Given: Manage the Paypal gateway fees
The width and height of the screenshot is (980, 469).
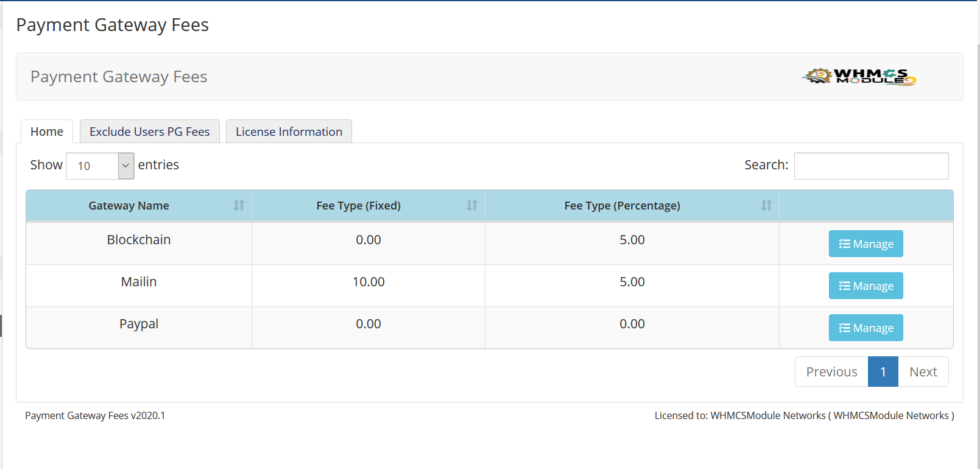Looking at the screenshot, I should [866, 328].
